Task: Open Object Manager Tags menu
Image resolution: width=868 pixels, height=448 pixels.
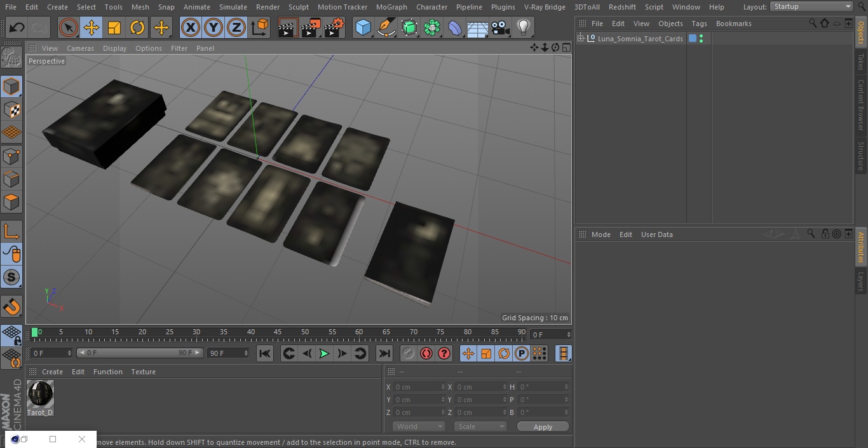Action: [x=699, y=24]
